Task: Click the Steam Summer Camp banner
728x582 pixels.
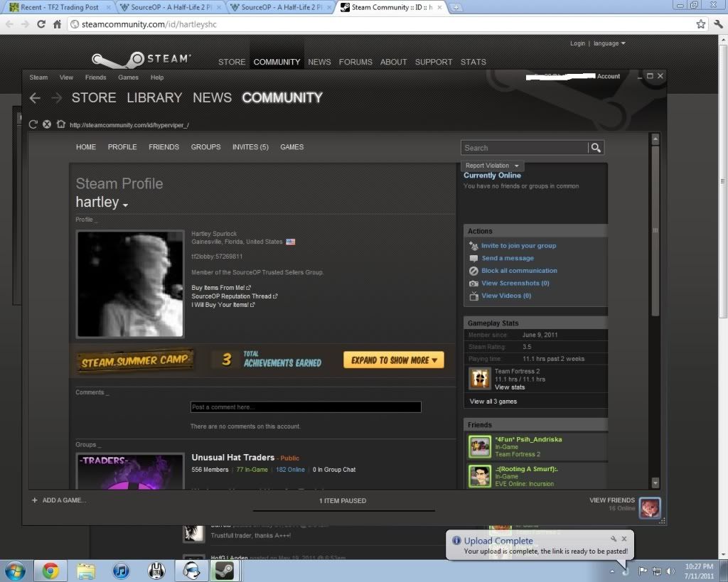Action: coord(136,360)
